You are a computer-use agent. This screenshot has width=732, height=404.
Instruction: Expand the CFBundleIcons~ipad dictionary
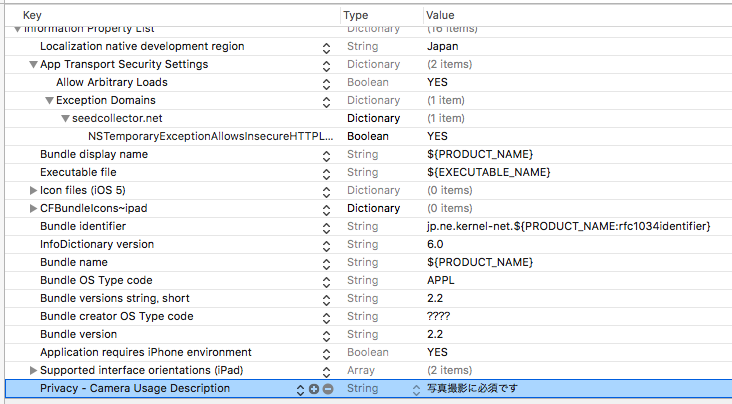point(33,209)
